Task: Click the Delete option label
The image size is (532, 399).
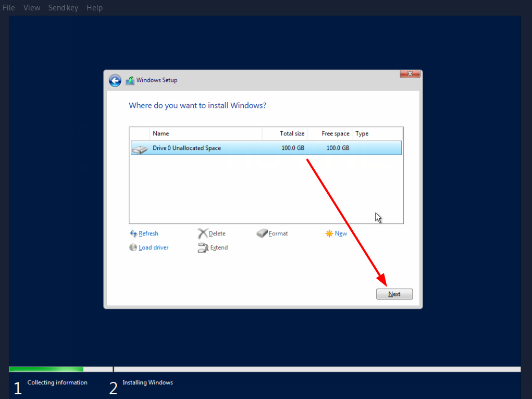Action: [217, 233]
